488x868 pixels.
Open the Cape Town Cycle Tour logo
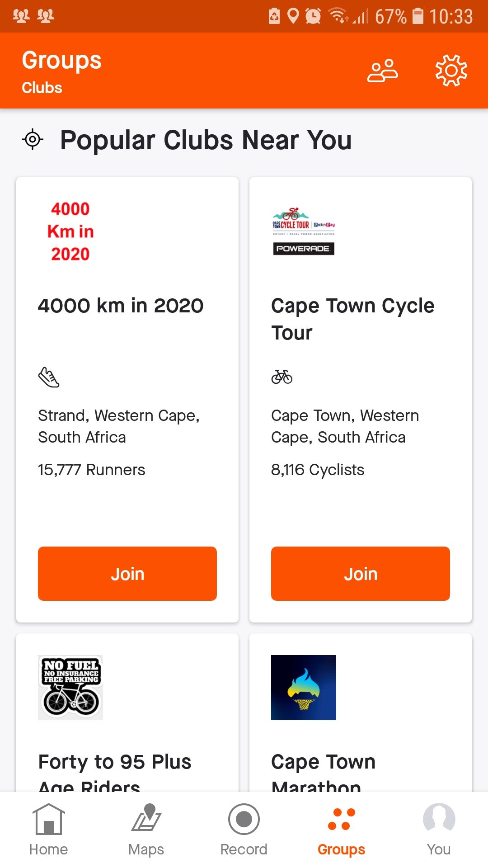304,231
